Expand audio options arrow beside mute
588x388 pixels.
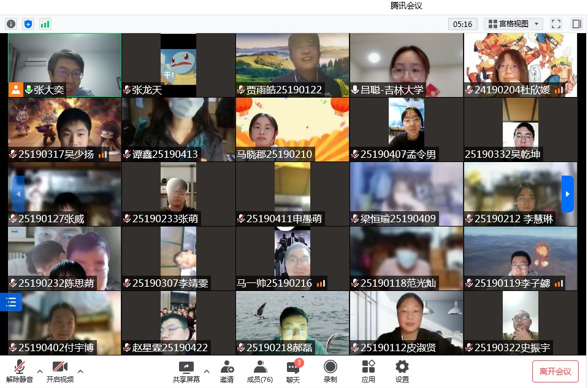(x=40, y=371)
